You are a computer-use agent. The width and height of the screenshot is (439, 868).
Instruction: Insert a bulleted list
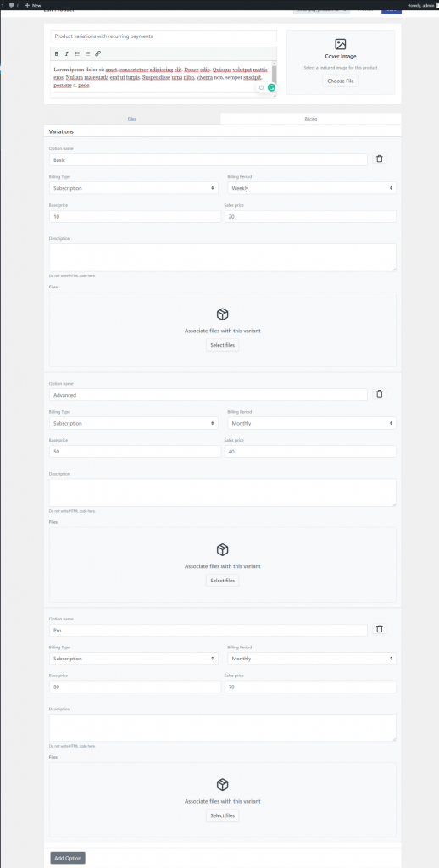coord(77,53)
